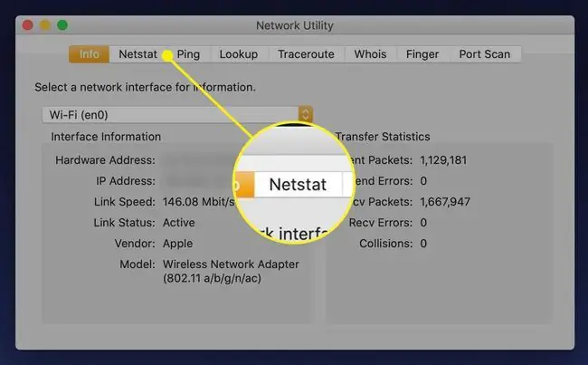Switch to the Info tab

pos(90,54)
